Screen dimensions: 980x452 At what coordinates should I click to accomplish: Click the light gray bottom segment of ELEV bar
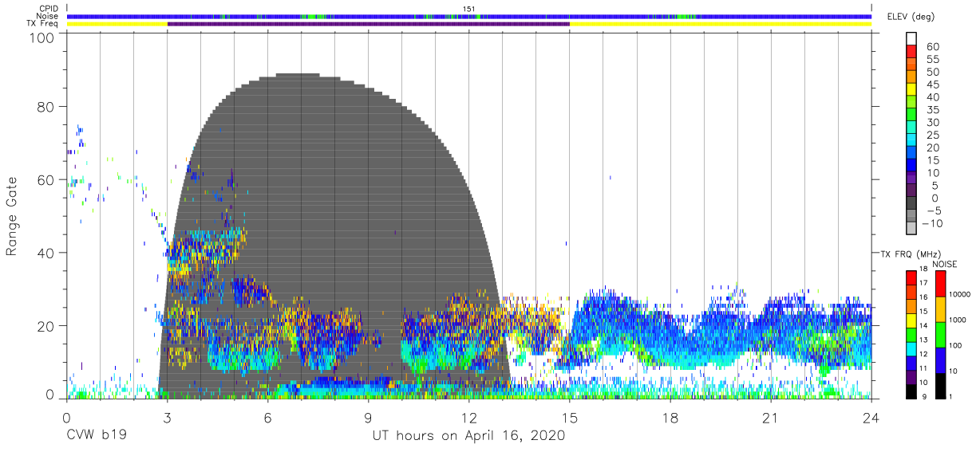[912, 228]
